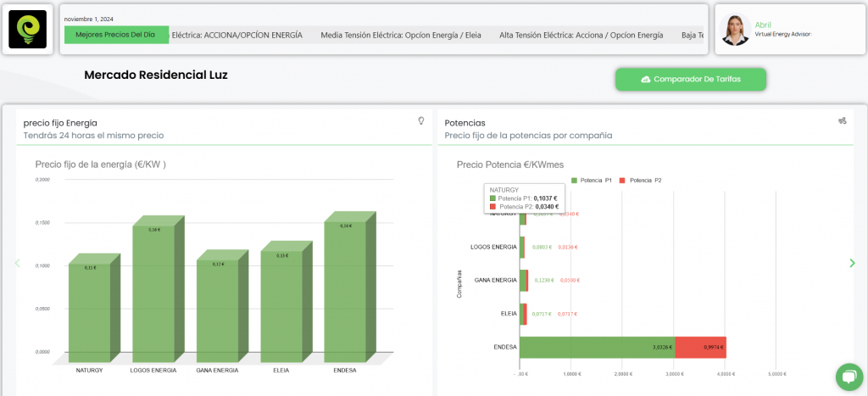The height and width of the screenshot is (396, 868).
Task: Click ticker text Media Tensión Eléctrica: Opcíon Energía / Eleia
Action: click(x=401, y=35)
